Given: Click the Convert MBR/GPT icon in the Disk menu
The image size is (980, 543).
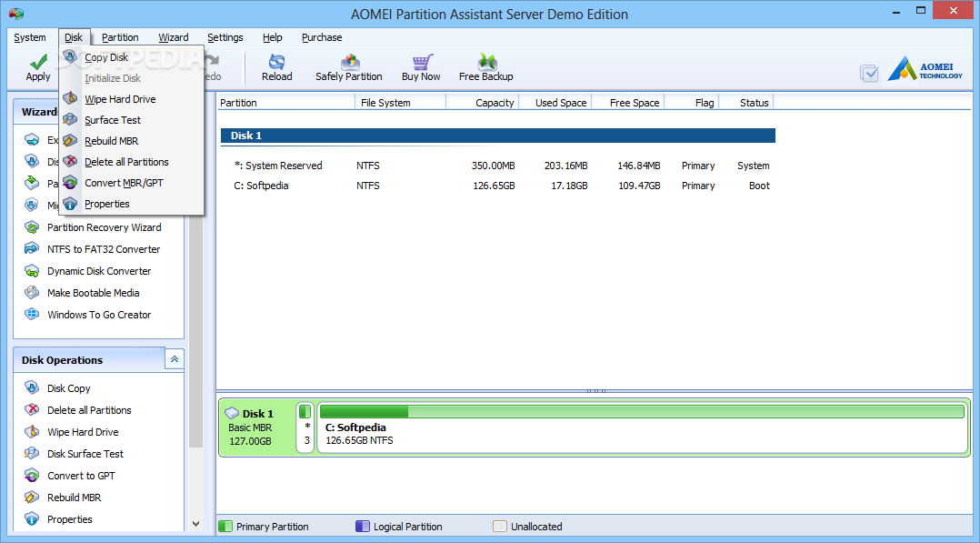Looking at the screenshot, I should (71, 183).
